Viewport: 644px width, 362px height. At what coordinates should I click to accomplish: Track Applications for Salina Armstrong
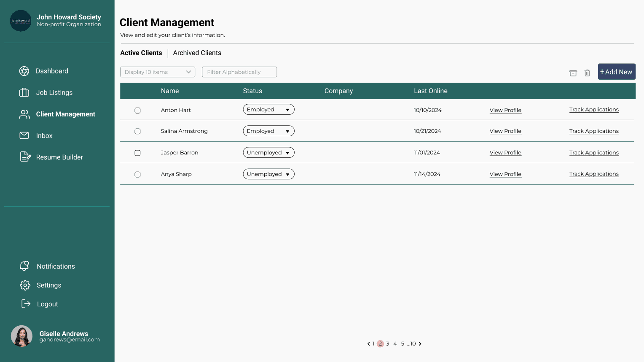594,131
